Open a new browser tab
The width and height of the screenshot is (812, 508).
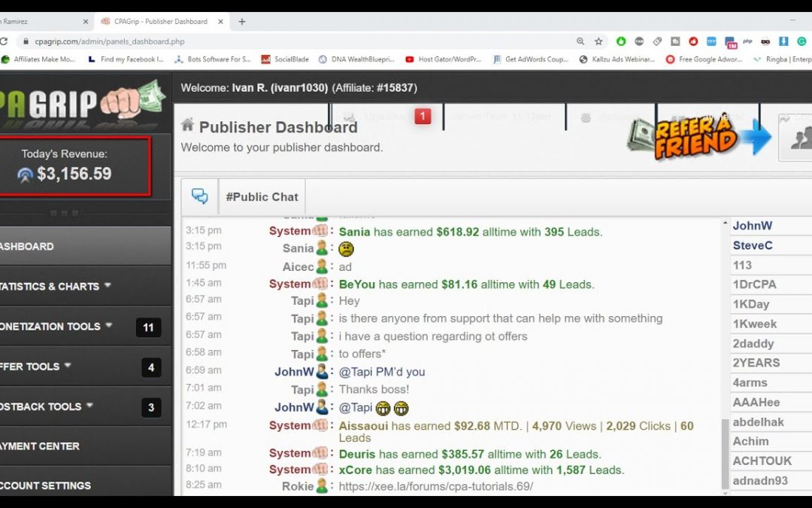tap(242, 22)
